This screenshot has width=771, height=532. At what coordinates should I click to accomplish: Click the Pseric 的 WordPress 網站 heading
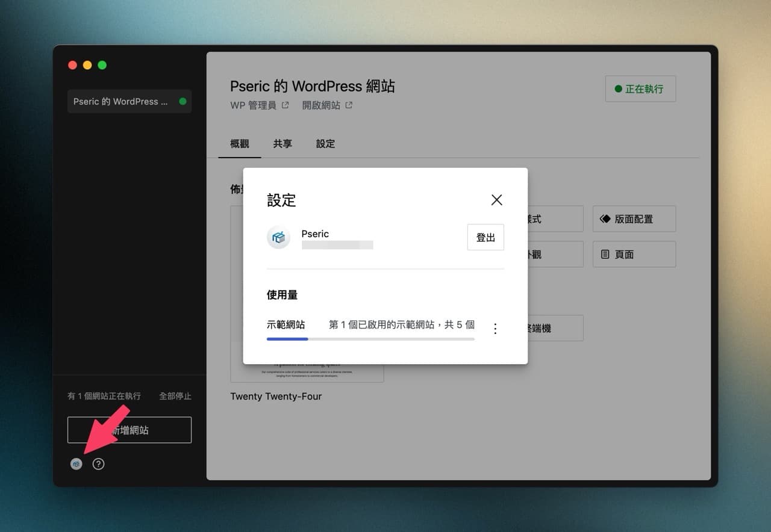(x=313, y=86)
